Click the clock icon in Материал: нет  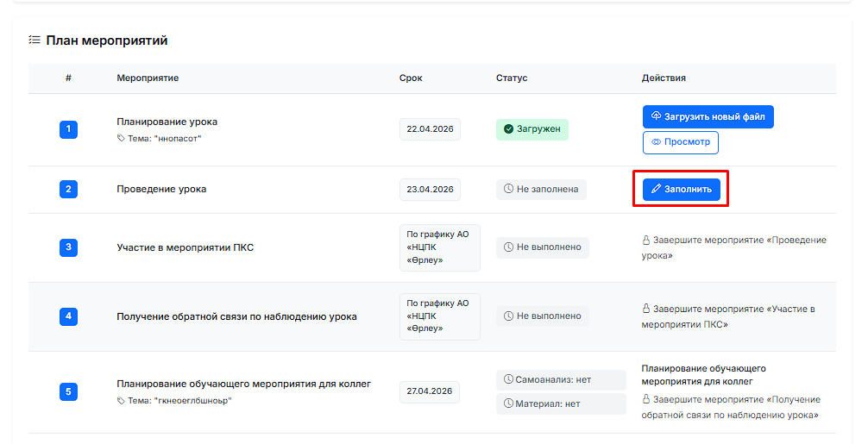pos(508,403)
